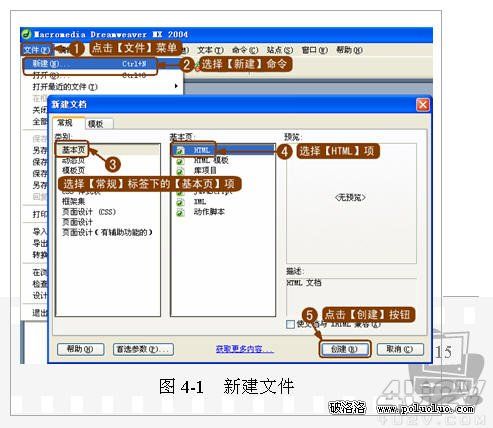Select the 库项目 item
Image resolution: width=493 pixels, height=428 pixels.
[205, 171]
